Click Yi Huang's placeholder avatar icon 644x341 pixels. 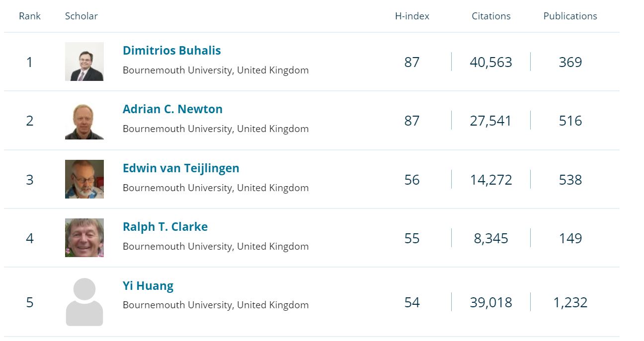[84, 302]
